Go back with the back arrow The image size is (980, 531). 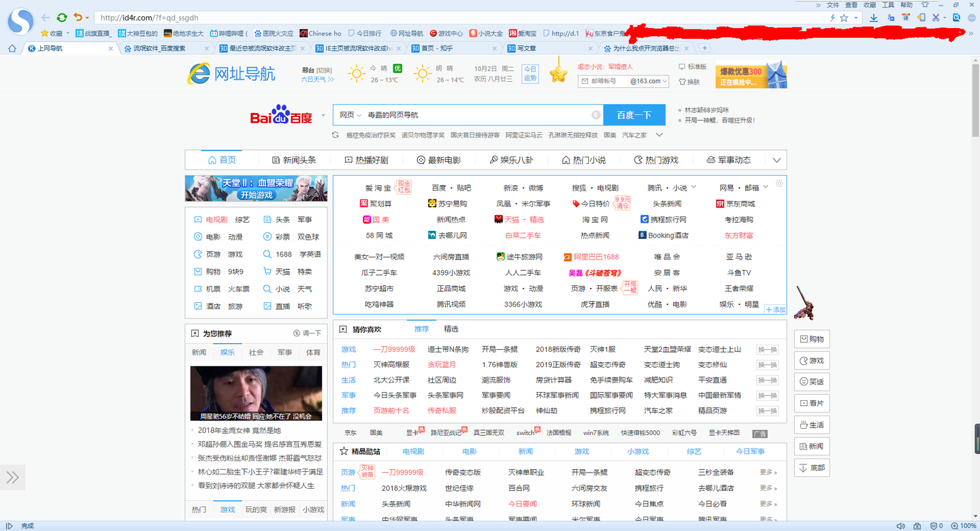(x=46, y=17)
